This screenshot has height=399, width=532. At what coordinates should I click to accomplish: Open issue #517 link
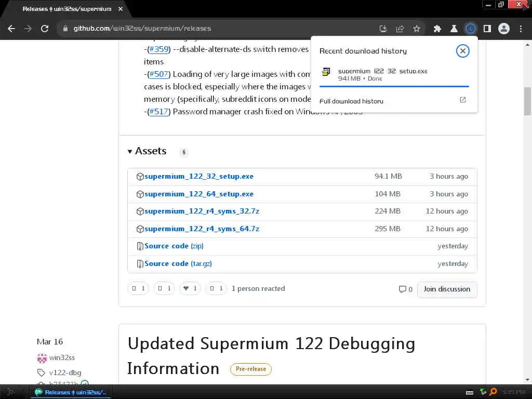(159, 111)
